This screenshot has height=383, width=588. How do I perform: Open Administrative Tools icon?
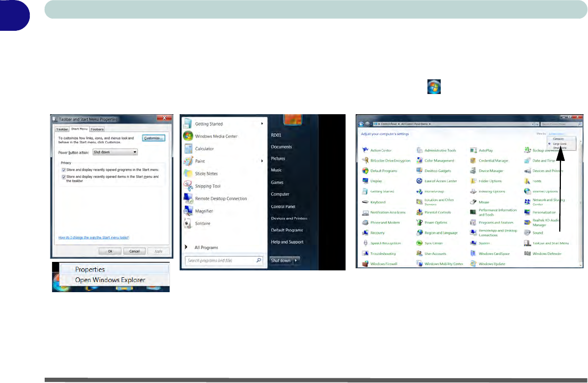coord(419,150)
